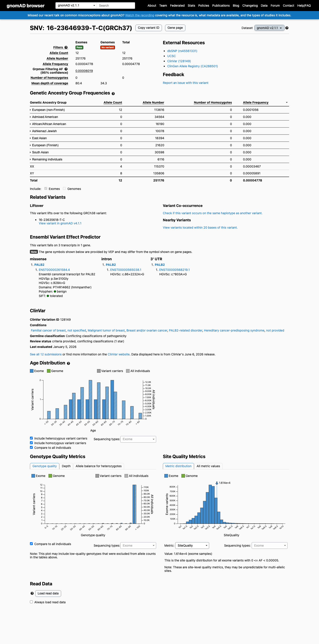Image resolution: width=319 pixels, height=644 pixels.
Task: Open Age Distribution Sequencing types dropdown
Action: [x=138, y=439]
